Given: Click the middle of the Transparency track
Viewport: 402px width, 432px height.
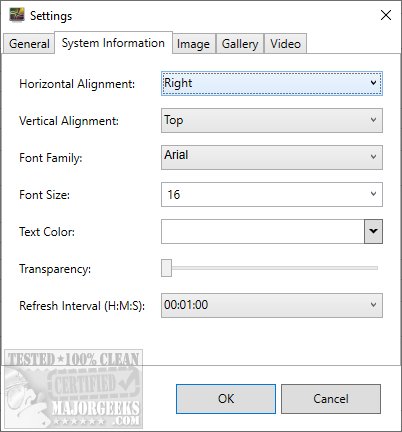Looking at the screenshot, I should pyautogui.click(x=270, y=268).
